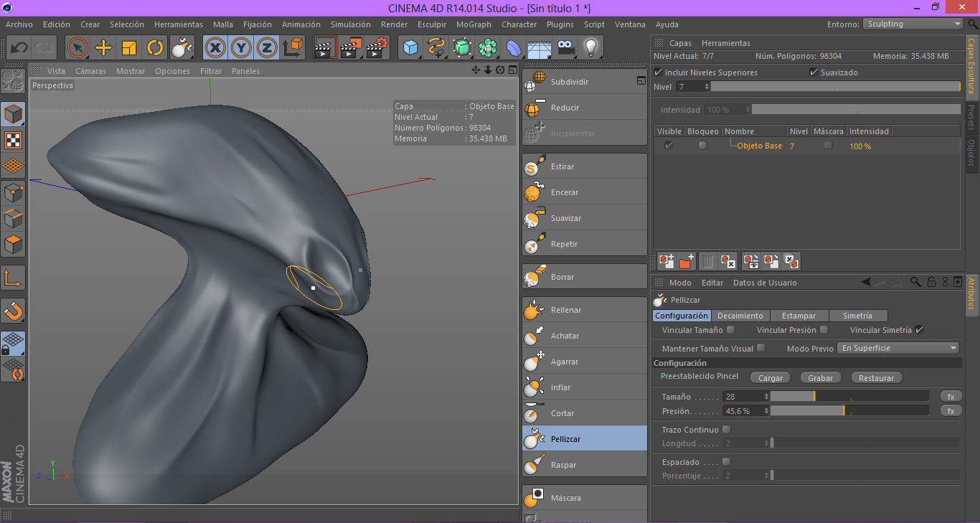This screenshot has height=523, width=980.
Task: Disable the Vincular Simetría checkbox
Action: point(919,330)
